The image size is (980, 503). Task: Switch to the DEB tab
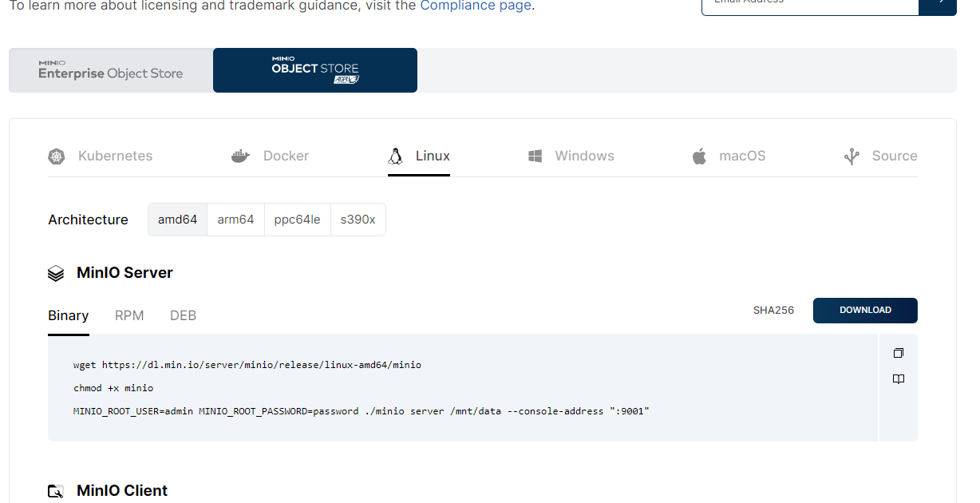[183, 315]
